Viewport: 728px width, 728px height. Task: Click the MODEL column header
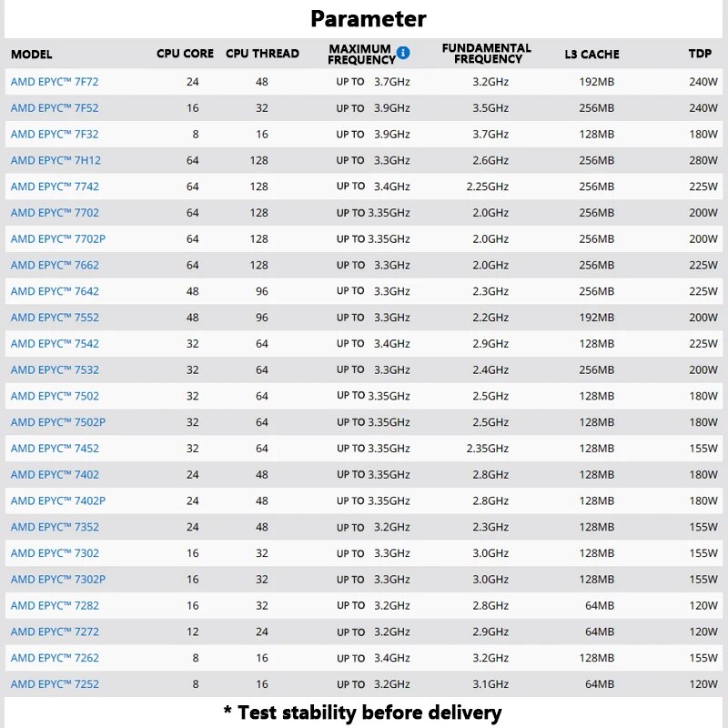(x=32, y=55)
